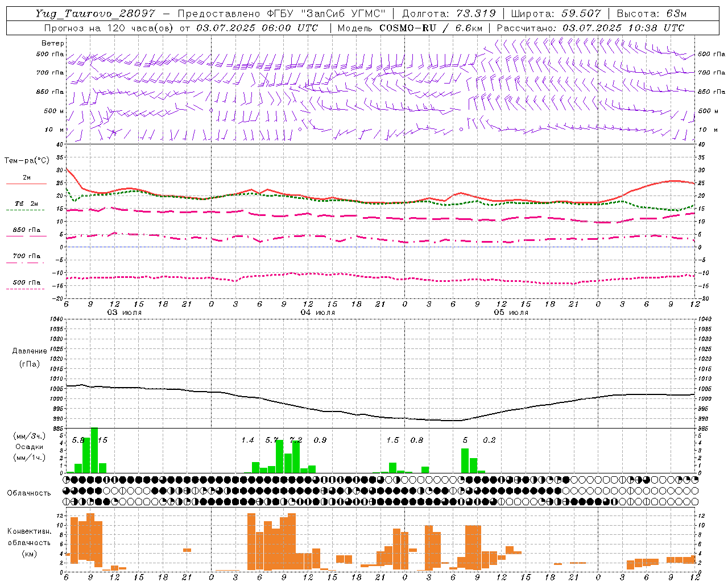Click the Широта: 59.507 header field
Viewport: 728px width, 582px height.
556,14
